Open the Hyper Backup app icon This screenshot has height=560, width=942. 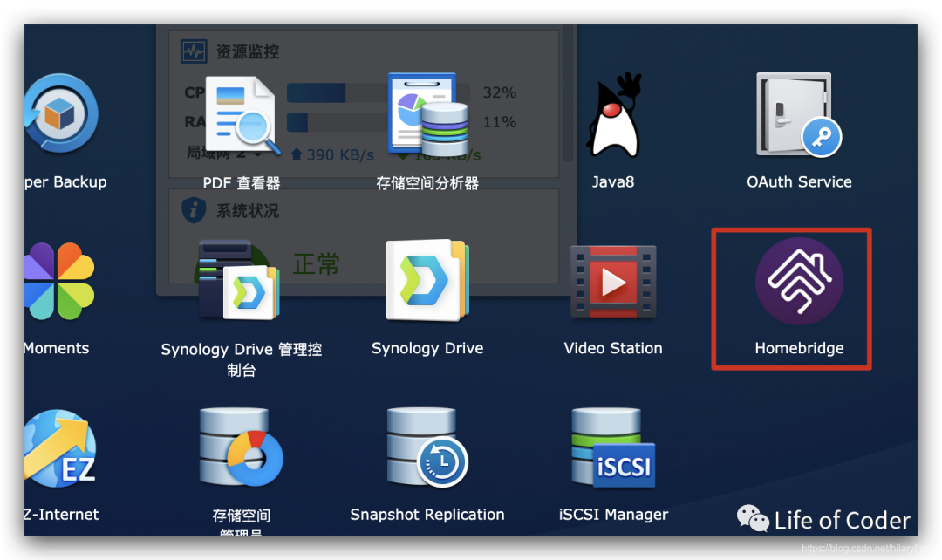[61, 113]
